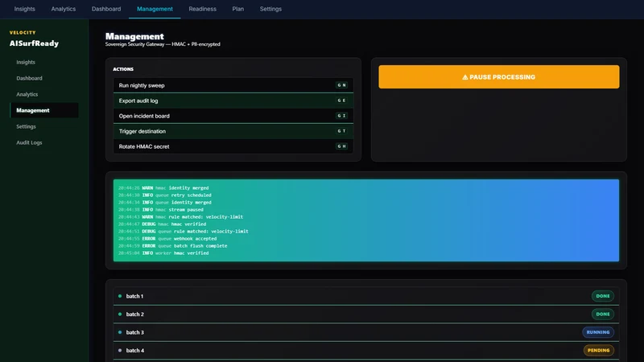Open the Plan tab
Screen dimensions: 644x362
tap(237, 9)
